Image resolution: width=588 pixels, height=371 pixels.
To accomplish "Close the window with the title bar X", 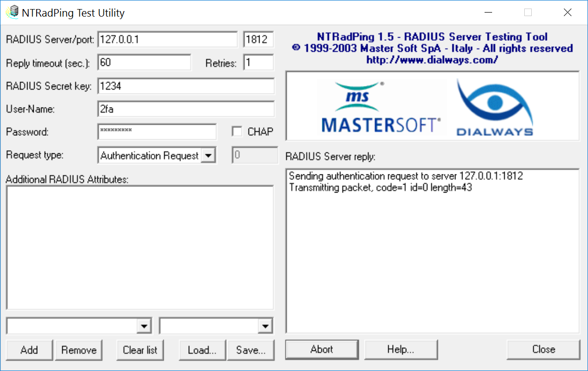I will 567,13.
